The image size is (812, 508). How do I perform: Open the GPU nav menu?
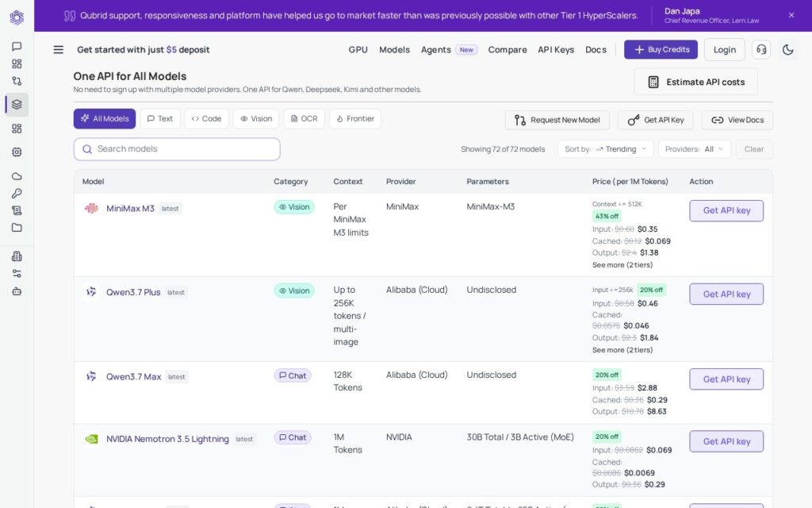[358, 50]
